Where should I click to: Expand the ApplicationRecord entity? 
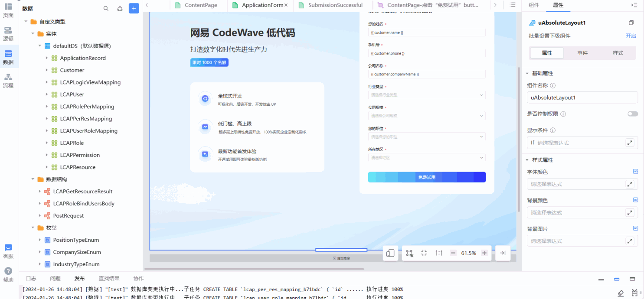46,58
